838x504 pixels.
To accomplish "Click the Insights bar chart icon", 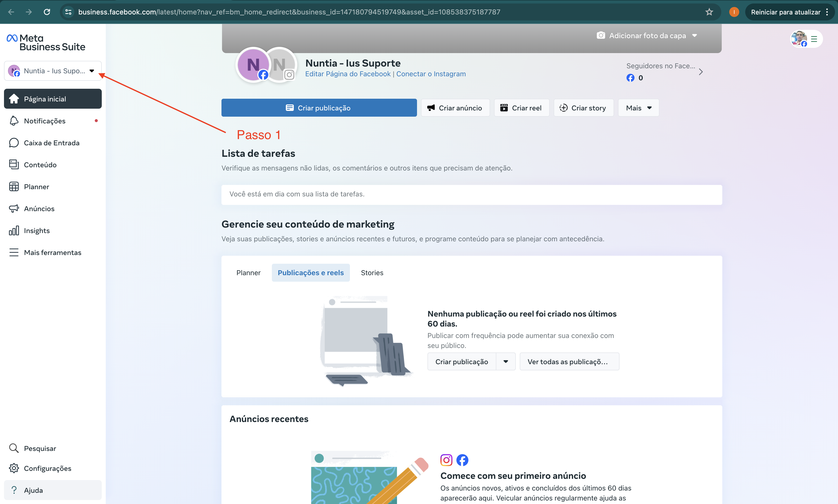I will click(14, 231).
